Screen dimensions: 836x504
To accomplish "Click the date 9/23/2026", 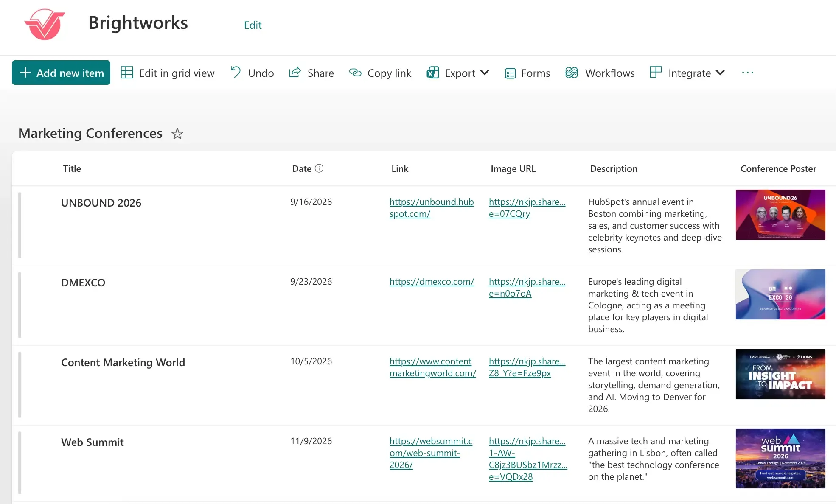I will coord(311,282).
